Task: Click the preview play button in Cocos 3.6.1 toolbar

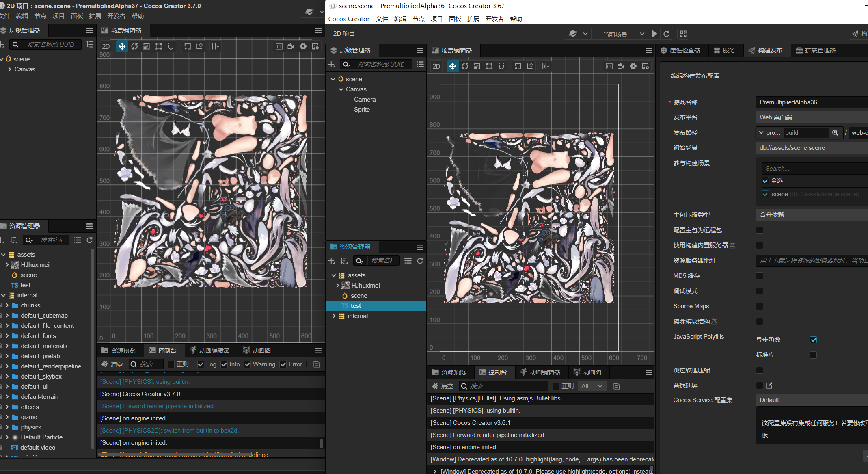Action: tap(654, 34)
